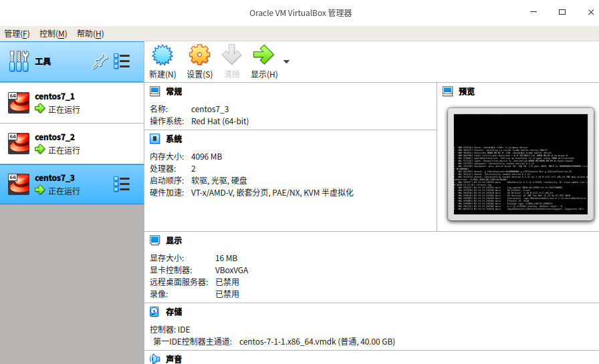This screenshot has height=364, width=599.
Task: Select the 工具 tools wrench icon
Action: (19, 61)
